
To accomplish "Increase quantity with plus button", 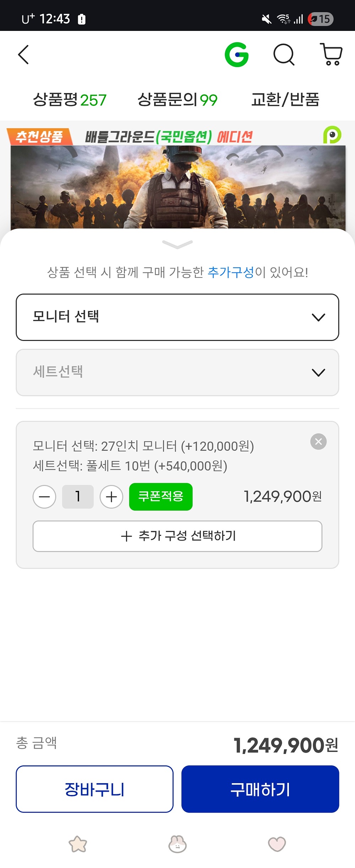I will pyautogui.click(x=111, y=497).
